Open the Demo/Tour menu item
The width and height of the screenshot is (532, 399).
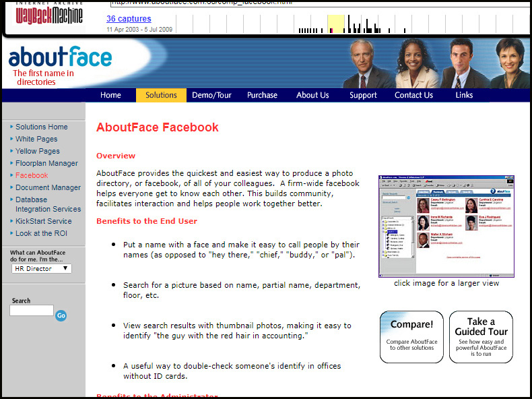(x=211, y=95)
